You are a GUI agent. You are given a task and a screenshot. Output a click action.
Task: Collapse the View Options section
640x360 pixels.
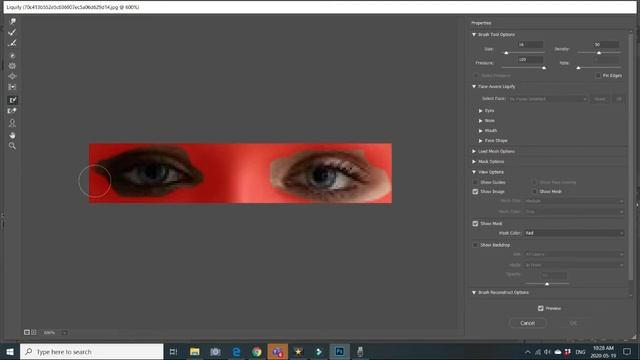(x=474, y=172)
